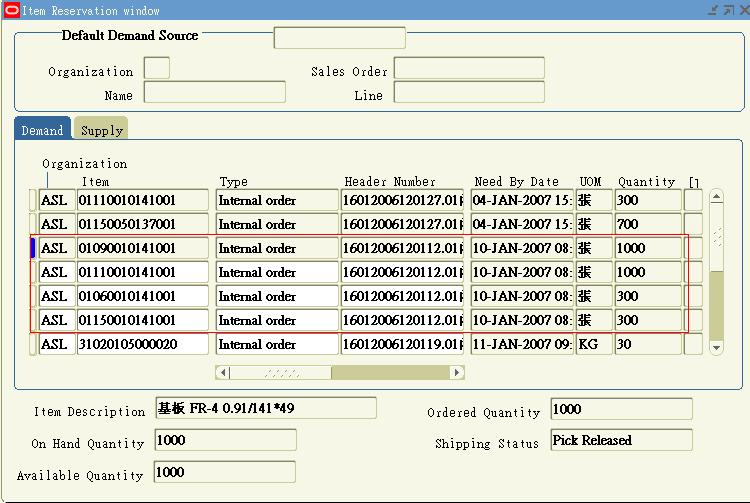The width and height of the screenshot is (750, 503).
Task: Close the Item Reservation window
Action: [x=744, y=10]
